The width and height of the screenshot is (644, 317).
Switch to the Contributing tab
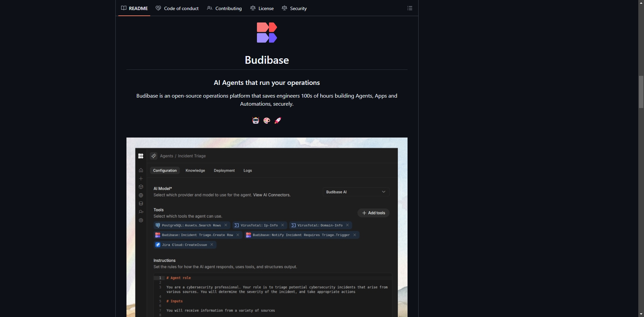224,8
